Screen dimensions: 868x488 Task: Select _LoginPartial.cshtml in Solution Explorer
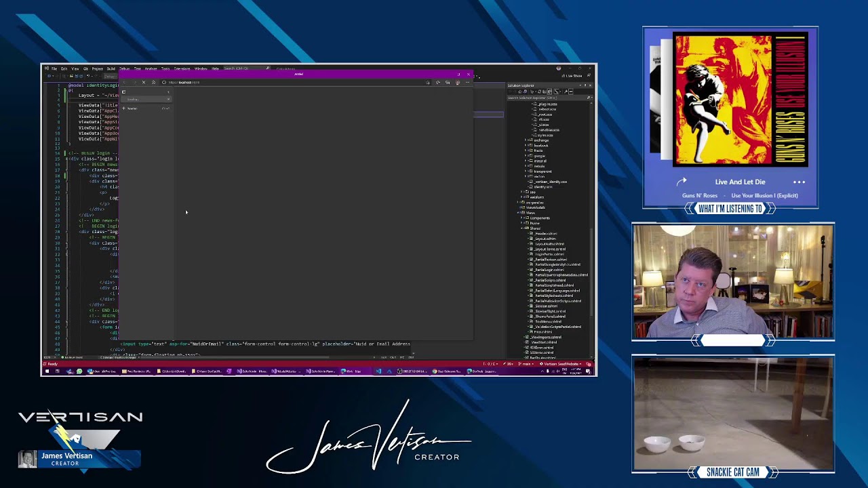click(549, 254)
